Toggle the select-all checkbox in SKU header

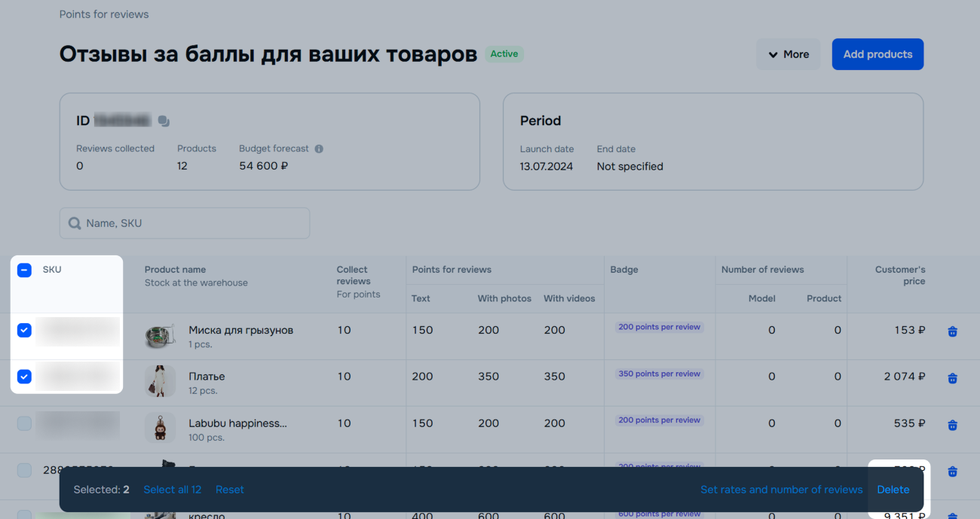(x=24, y=270)
